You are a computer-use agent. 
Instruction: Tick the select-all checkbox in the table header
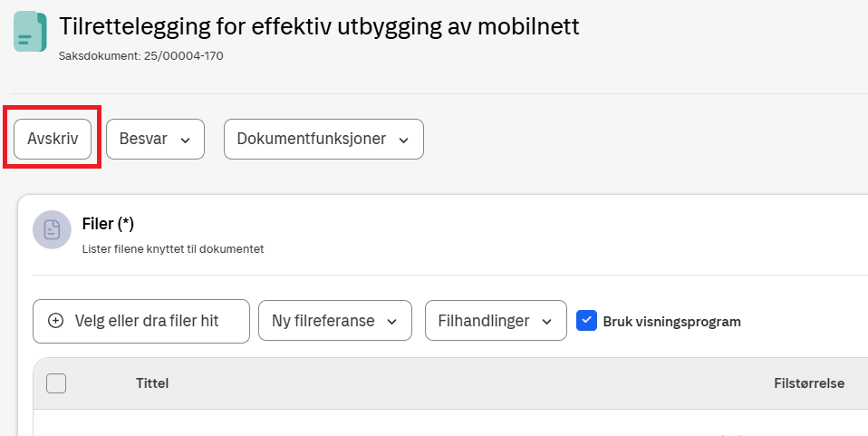(x=56, y=383)
